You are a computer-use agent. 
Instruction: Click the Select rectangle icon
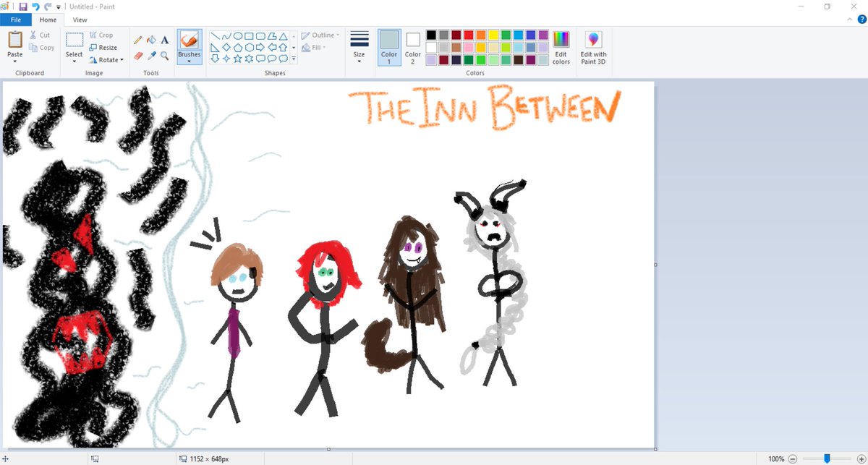pyautogui.click(x=75, y=40)
